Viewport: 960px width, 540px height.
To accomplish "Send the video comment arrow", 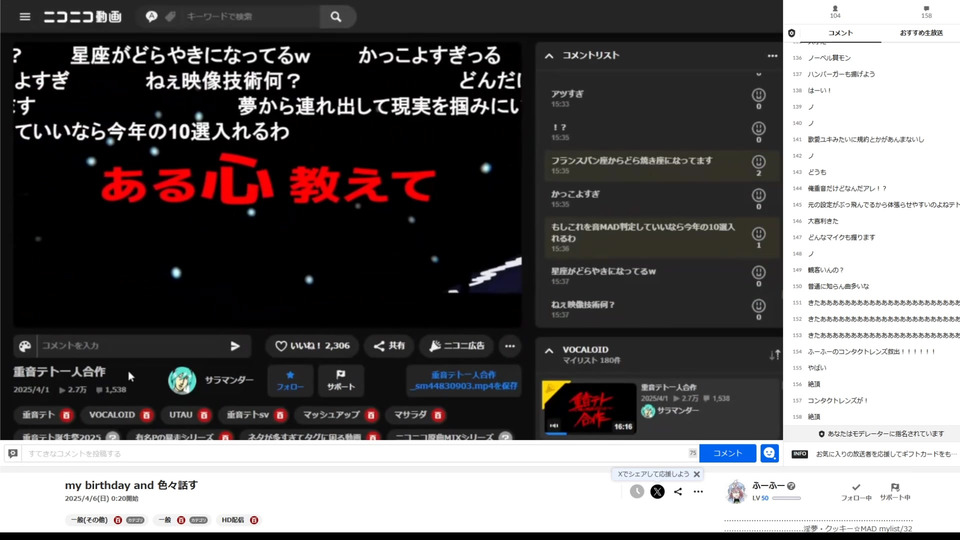I will (235, 346).
